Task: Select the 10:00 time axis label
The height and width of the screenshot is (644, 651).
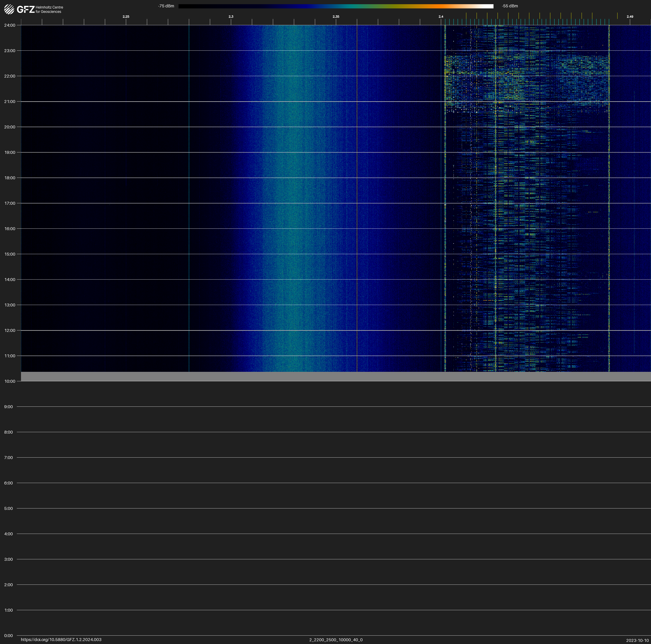Action: [x=10, y=381]
